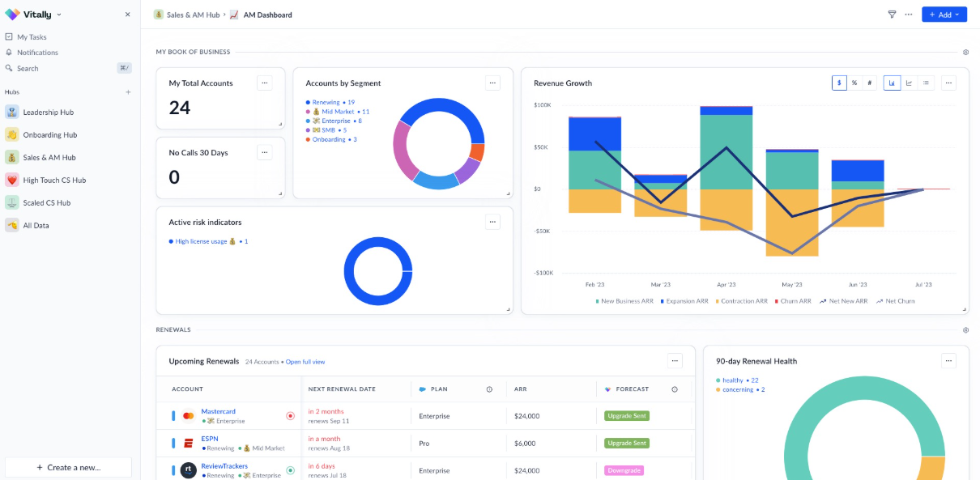The image size is (980, 480).
Task: Open the Vitally workspace dropdown
Action: tap(33, 15)
